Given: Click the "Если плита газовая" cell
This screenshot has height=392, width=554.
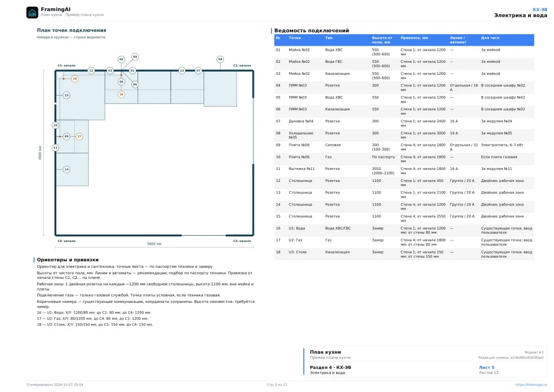Looking at the screenshot, I should (499, 157).
